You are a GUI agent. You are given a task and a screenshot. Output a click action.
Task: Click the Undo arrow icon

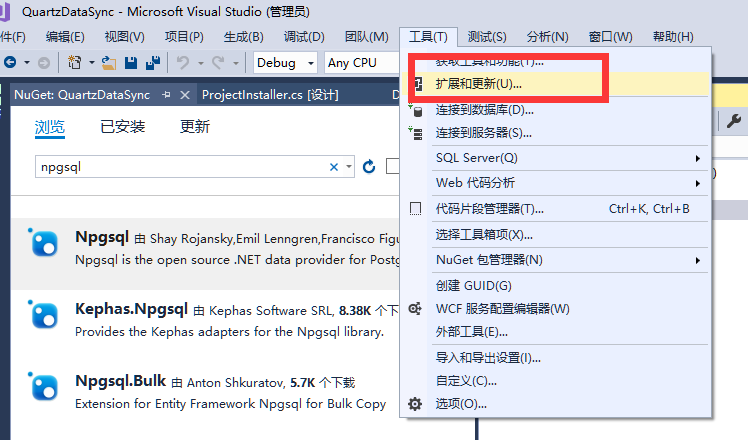click(x=183, y=63)
